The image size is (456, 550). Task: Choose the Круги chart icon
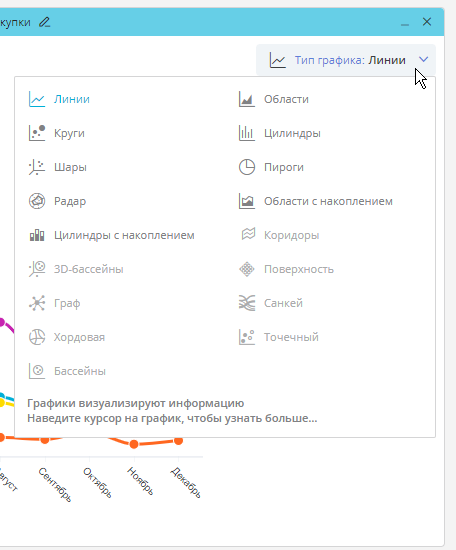pos(37,133)
